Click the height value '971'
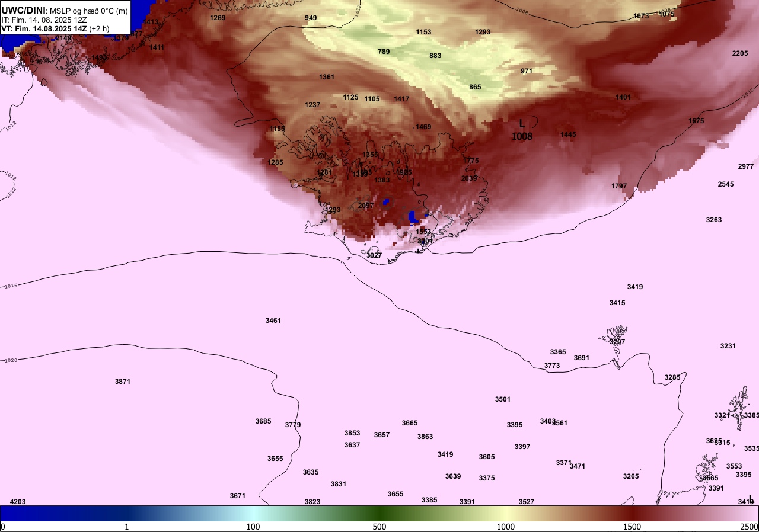The width and height of the screenshot is (759, 532). click(x=527, y=71)
